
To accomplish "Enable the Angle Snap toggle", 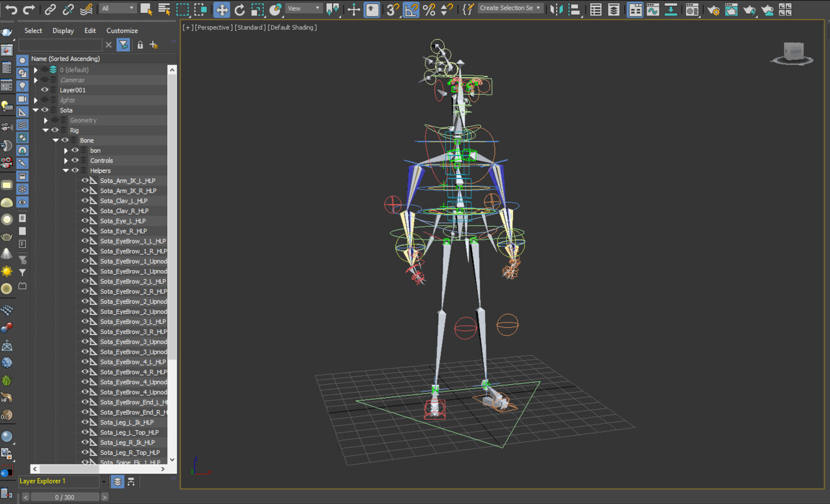I will pos(411,10).
